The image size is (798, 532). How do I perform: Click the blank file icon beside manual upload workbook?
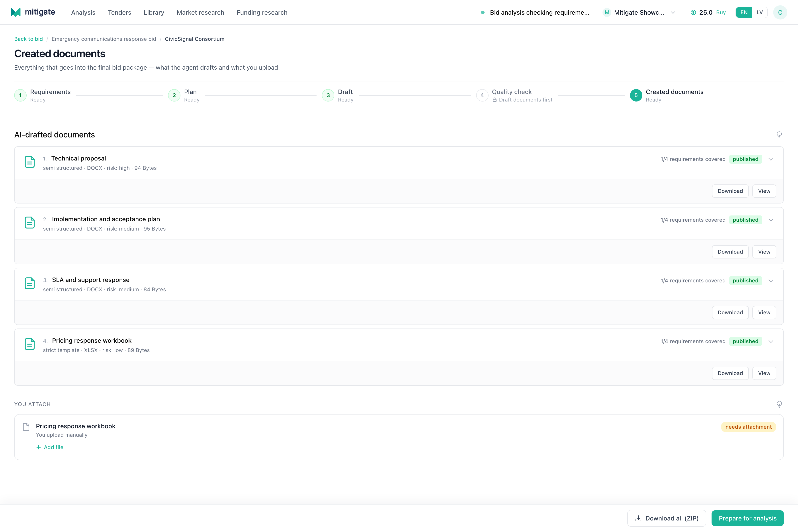(26, 427)
